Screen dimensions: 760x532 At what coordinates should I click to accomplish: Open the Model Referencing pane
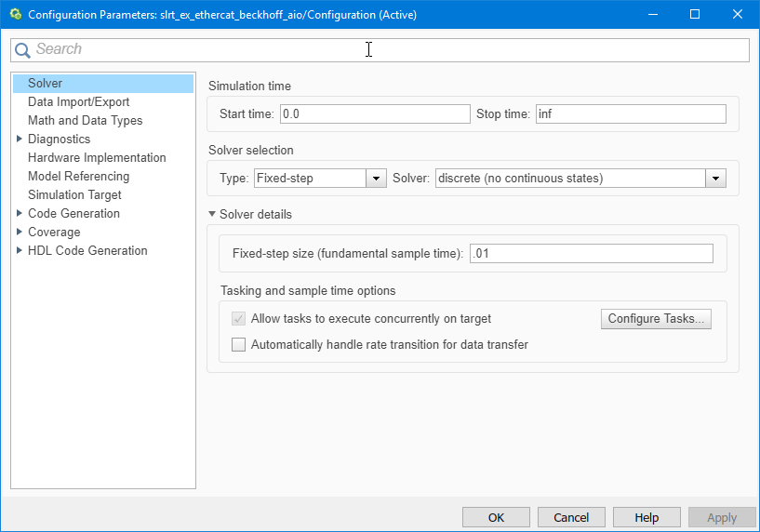78,177
